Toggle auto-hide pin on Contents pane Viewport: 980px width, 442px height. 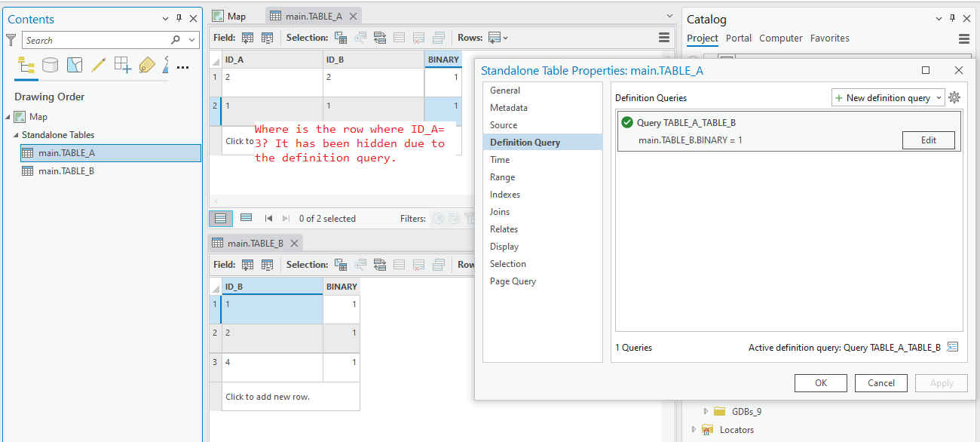179,19
